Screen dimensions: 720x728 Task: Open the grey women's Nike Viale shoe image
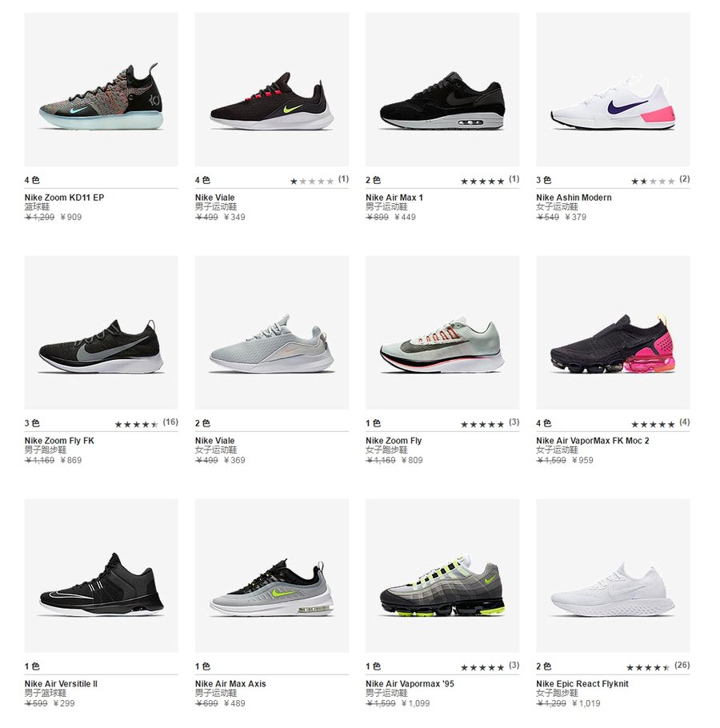click(x=271, y=333)
